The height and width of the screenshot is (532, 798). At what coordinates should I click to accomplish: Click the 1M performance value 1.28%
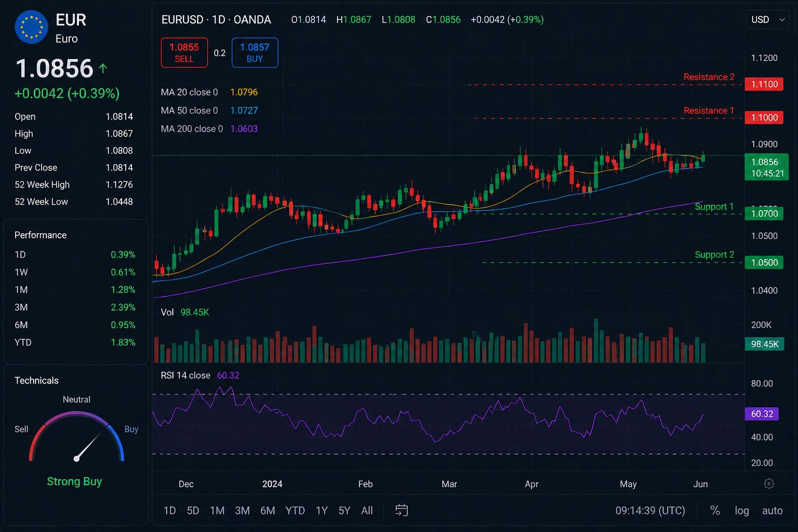pyautogui.click(x=123, y=290)
